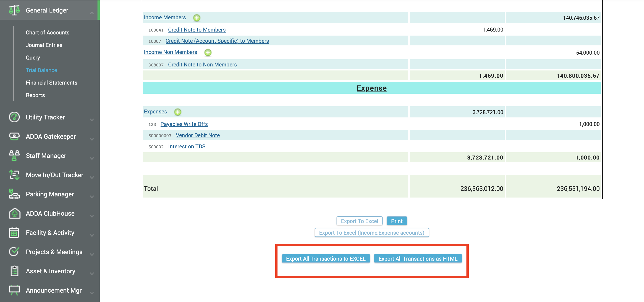Viewport: 644px width, 302px height.
Task: Click Export All Transactions to EXCEL
Action: click(326, 259)
